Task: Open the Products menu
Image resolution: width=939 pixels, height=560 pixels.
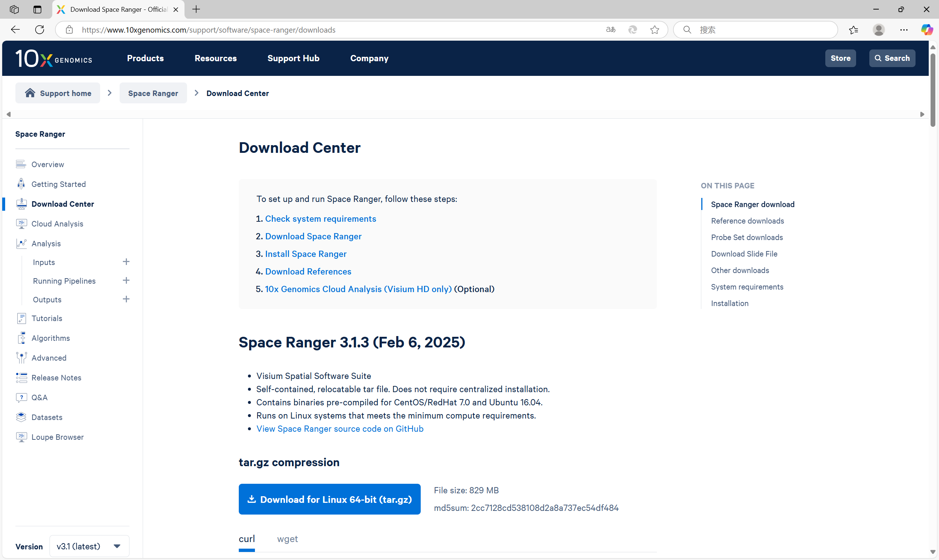Action: pyautogui.click(x=145, y=59)
